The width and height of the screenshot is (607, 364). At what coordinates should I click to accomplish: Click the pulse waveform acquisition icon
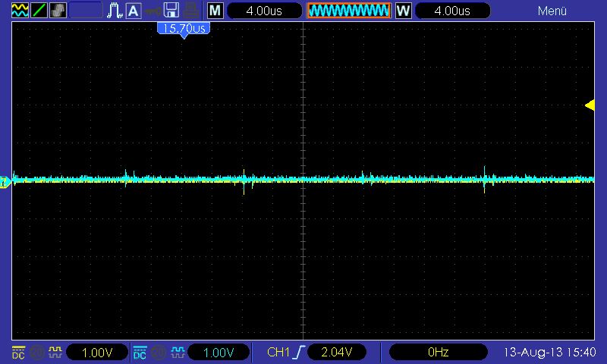tap(115, 11)
